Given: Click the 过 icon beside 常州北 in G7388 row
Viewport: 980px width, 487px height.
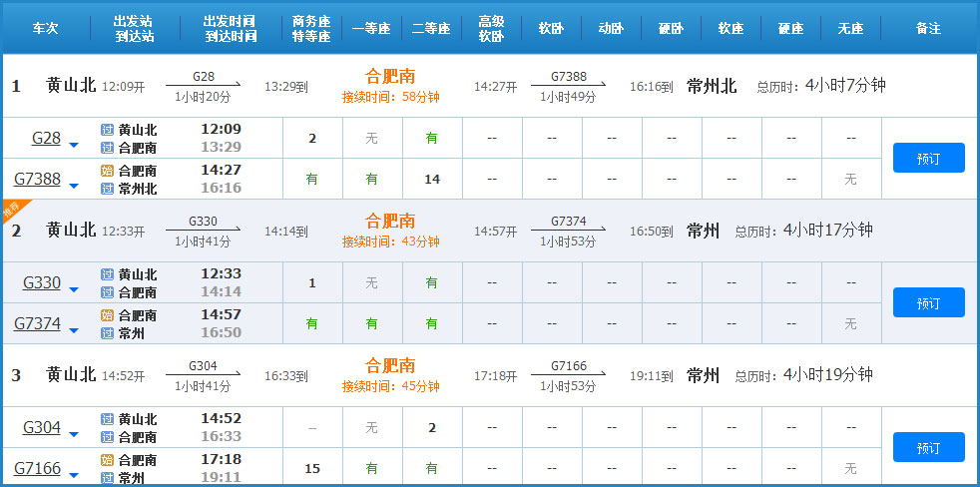Looking at the screenshot, I should 107,189.
